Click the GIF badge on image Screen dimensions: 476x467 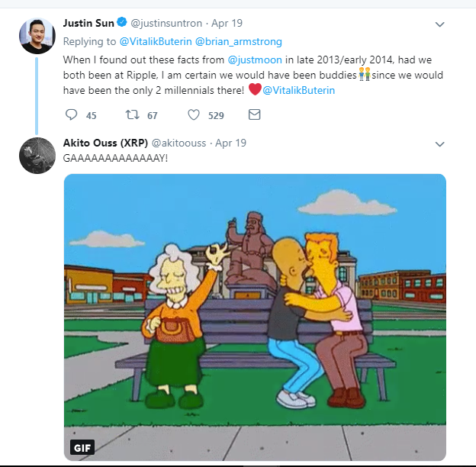[x=82, y=448]
